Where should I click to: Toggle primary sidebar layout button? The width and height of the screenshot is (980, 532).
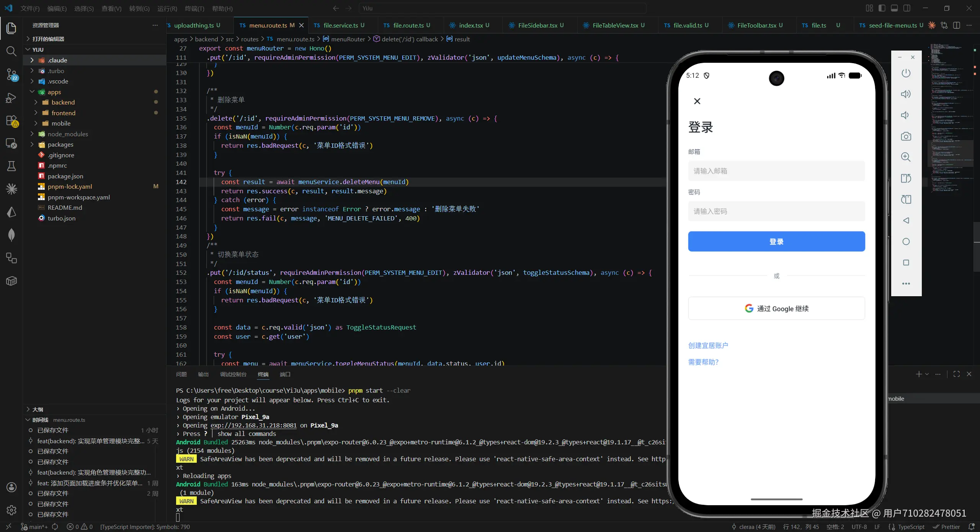pos(882,8)
